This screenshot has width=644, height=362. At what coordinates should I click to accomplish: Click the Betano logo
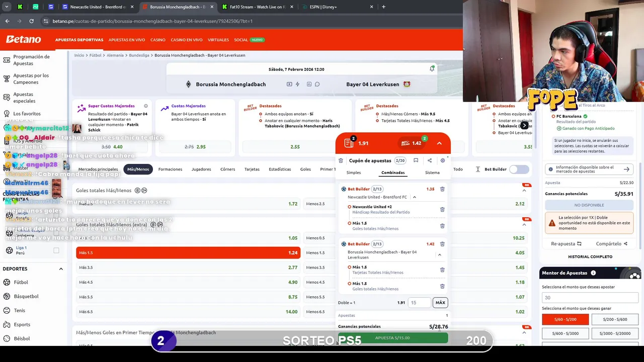coord(23,39)
